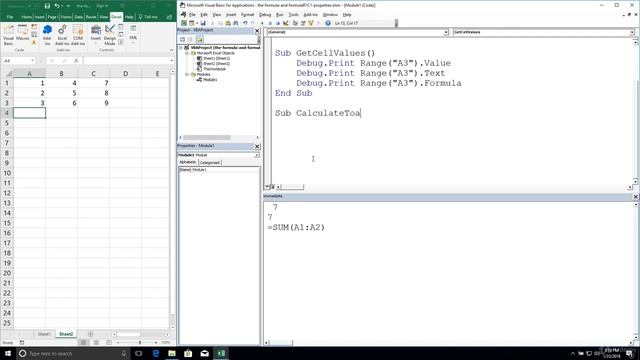Select cell B2 containing 5
640x360 pixels.
[61, 93]
